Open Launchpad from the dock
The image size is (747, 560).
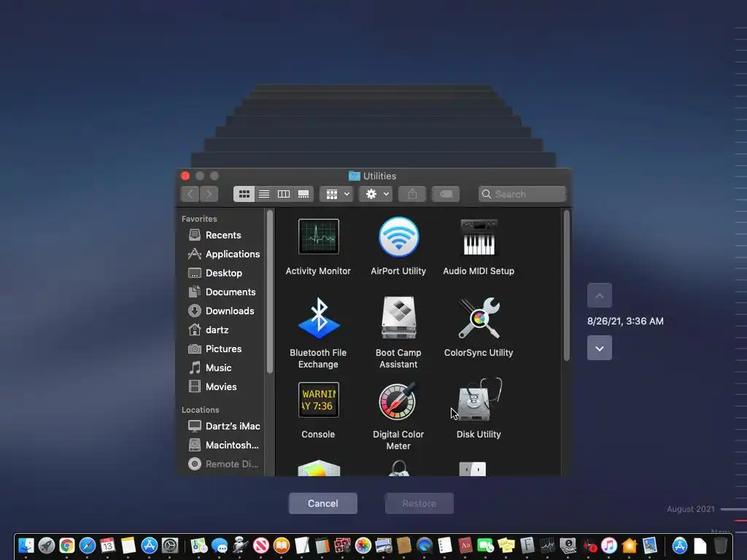[46, 545]
